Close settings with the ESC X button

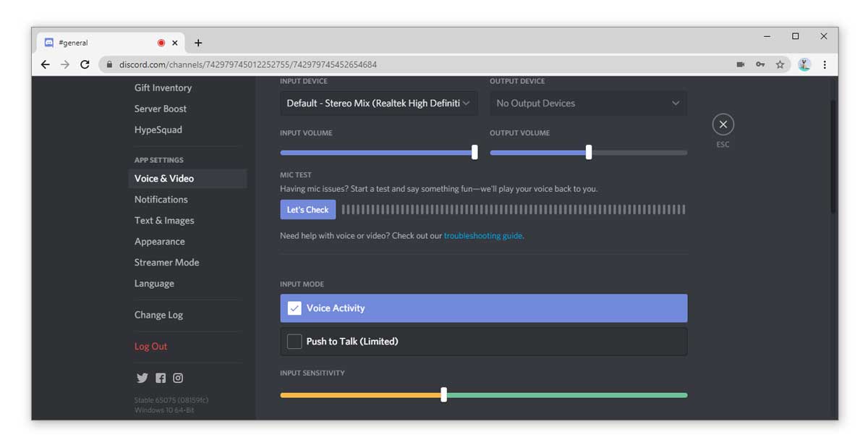pyautogui.click(x=723, y=124)
